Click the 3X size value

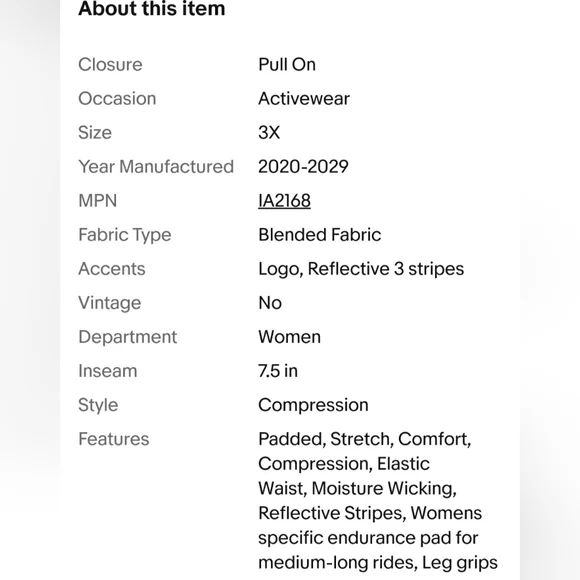(x=269, y=133)
